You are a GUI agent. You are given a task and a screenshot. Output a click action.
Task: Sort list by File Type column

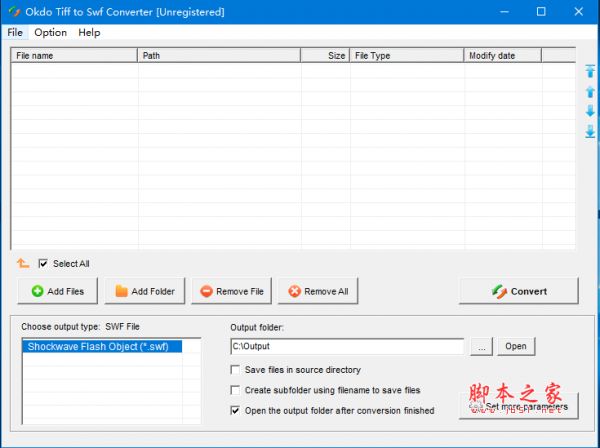pyautogui.click(x=407, y=55)
